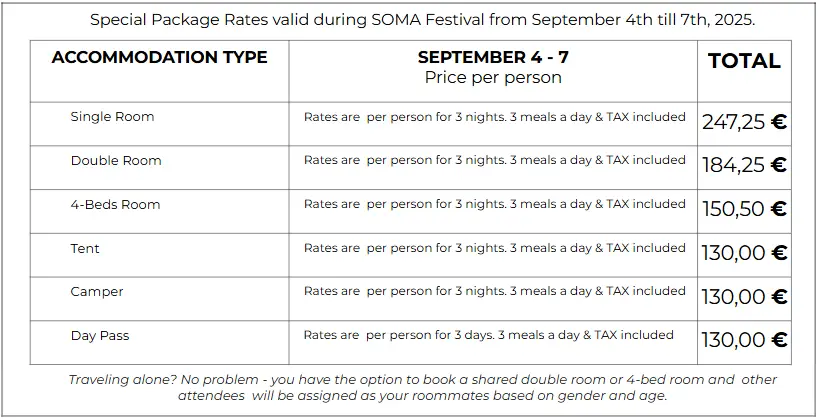818x419 pixels.
Task: Click the TOTAL column header
Action: 744,61
